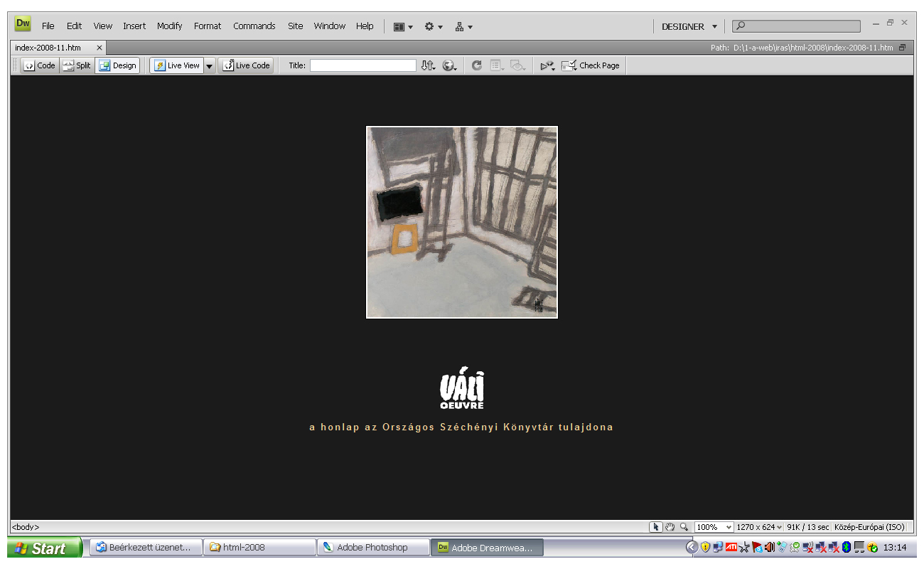
Task: Click the search field in the top bar
Action: pos(796,26)
